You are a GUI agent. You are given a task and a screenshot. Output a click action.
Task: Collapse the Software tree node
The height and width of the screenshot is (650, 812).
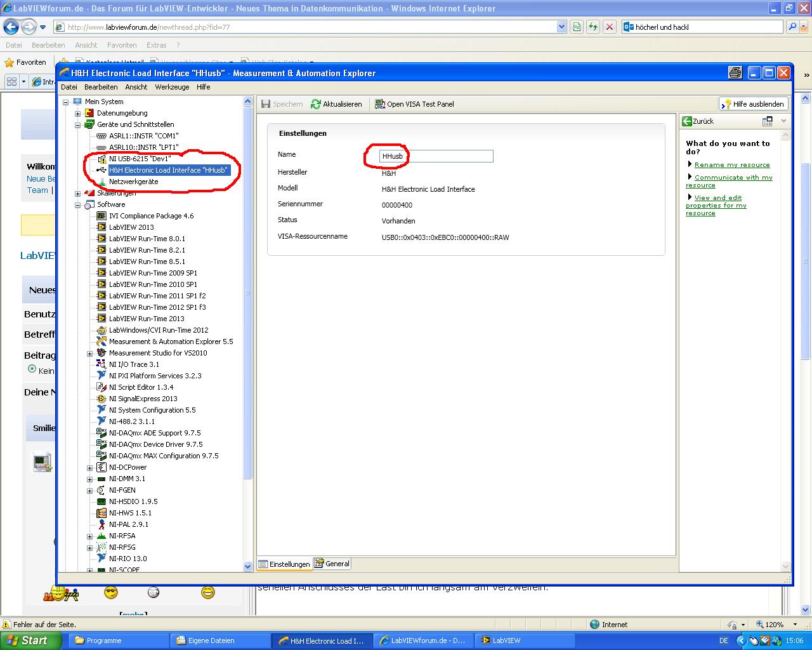click(78, 204)
